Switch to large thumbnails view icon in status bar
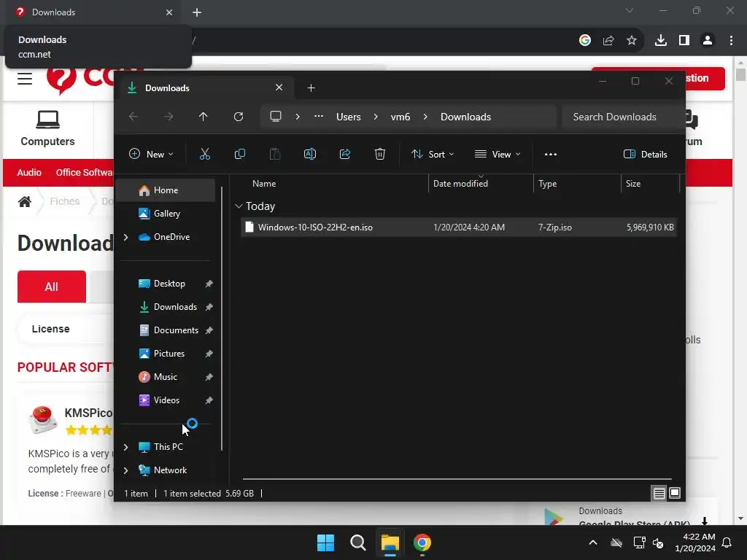This screenshot has height=560, width=747. click(675, 494)
